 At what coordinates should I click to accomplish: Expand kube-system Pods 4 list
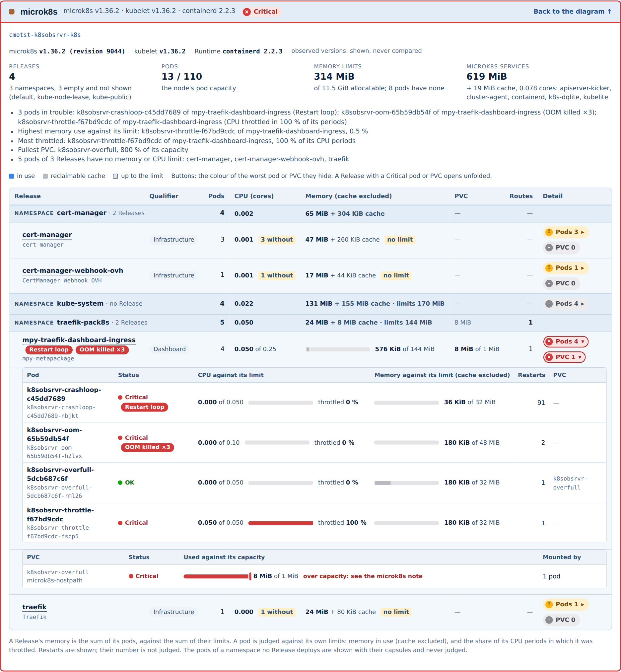(566, 304)
